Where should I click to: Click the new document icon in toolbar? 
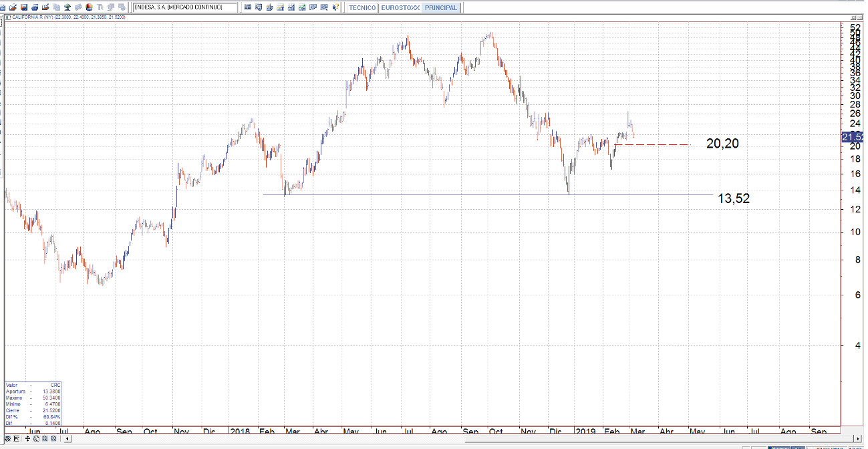point(3,7)
